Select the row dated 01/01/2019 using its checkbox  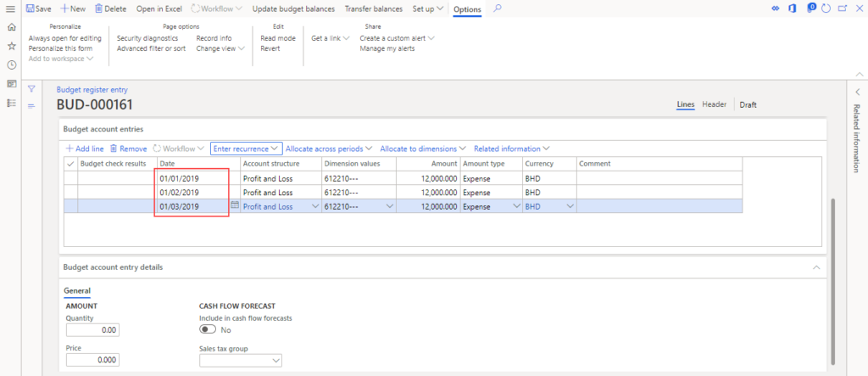click(x=70, y=179)
